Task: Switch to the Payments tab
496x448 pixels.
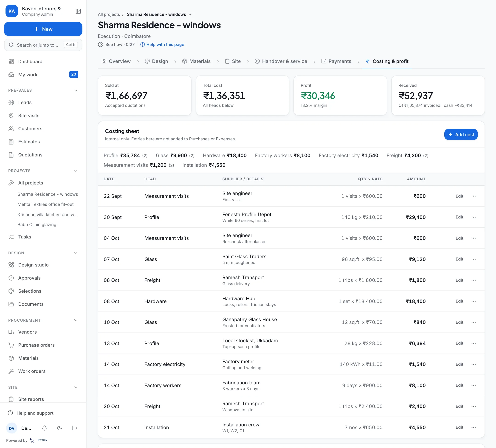Action: [336, 61]
